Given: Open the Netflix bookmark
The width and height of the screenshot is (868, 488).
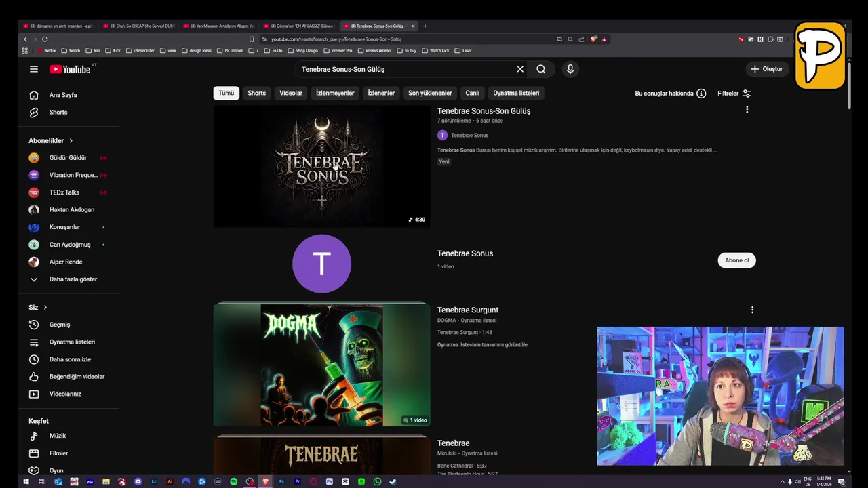Looking at the screenshot, I should tap(47, 51).
